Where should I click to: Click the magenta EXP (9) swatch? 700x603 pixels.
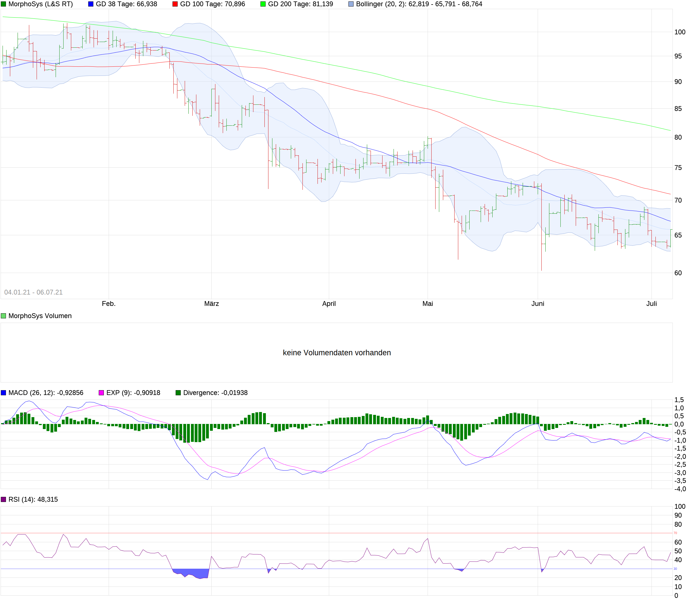tap(101, 392)
